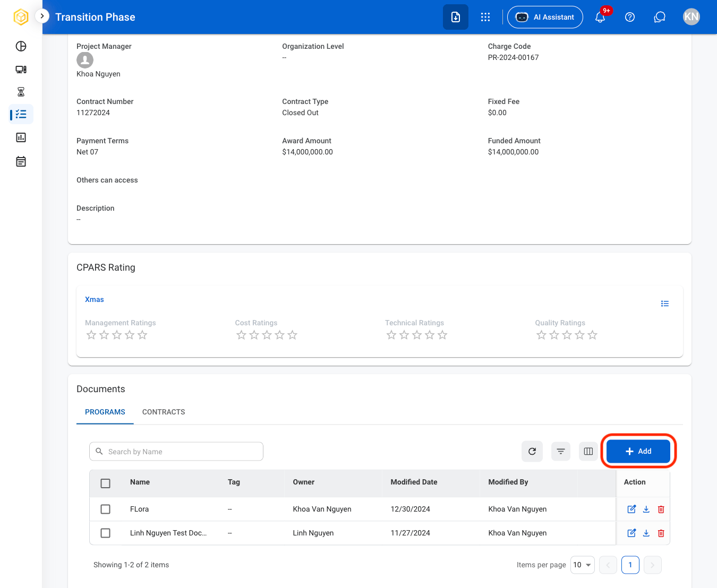This screenshot has width=717, height=588.
Task: Open the CPARS rating list menu icon
Action: (665, 304)
